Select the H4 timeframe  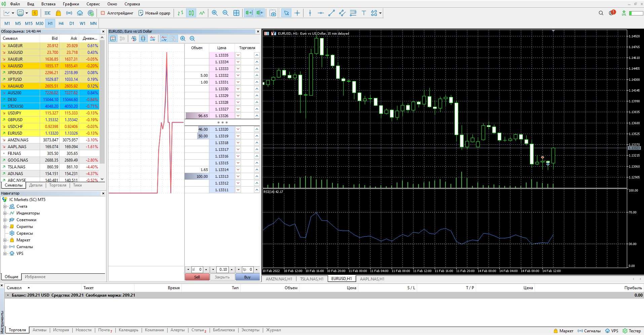click(x=61, y=23)
